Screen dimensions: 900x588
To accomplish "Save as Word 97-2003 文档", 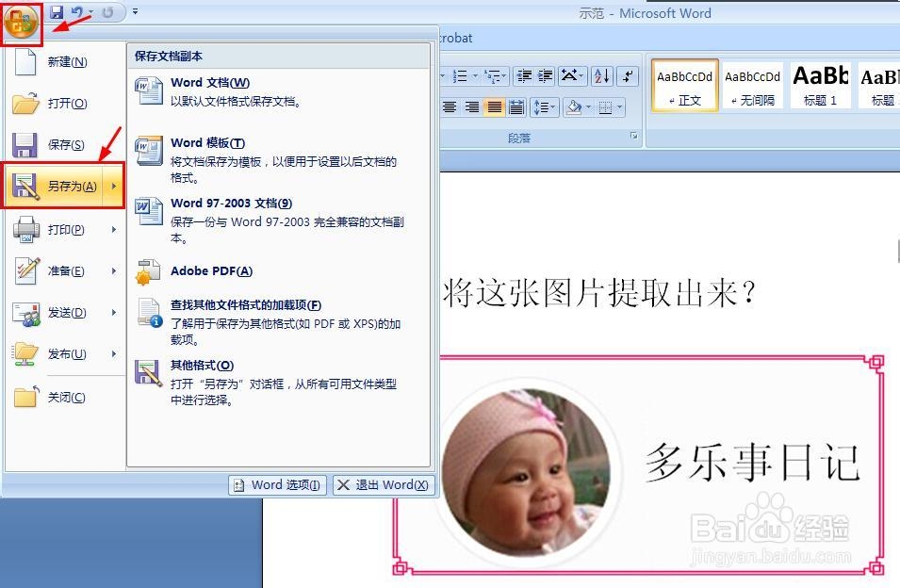I will point(279,220).
